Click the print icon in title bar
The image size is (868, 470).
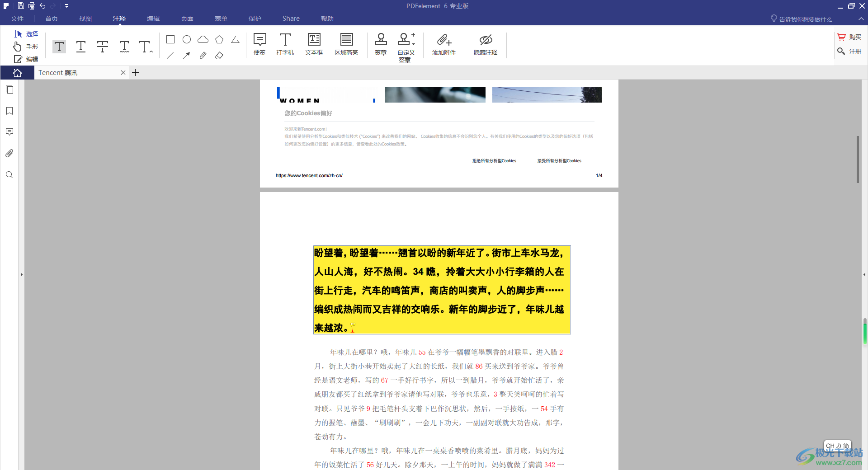point(32,6)
